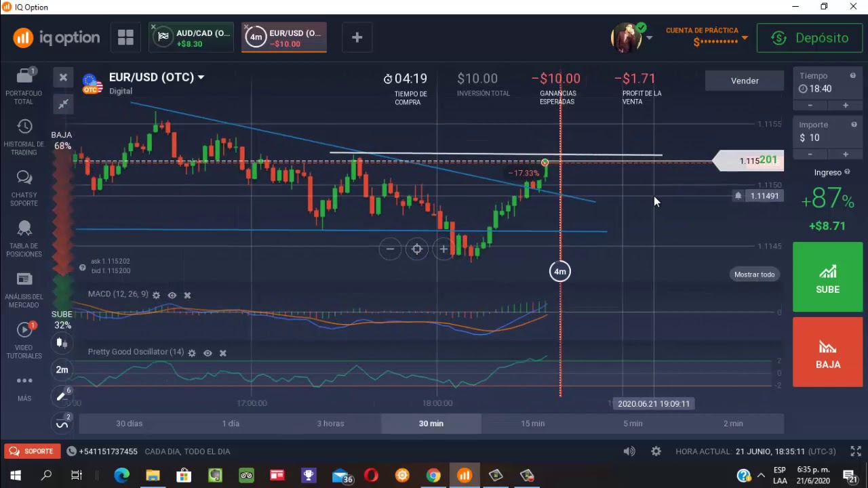The height and width of the screenshot is (488, 868).
Task: Collapse chart with the shrink arrows icon
Action: click(x=63, y=104)
